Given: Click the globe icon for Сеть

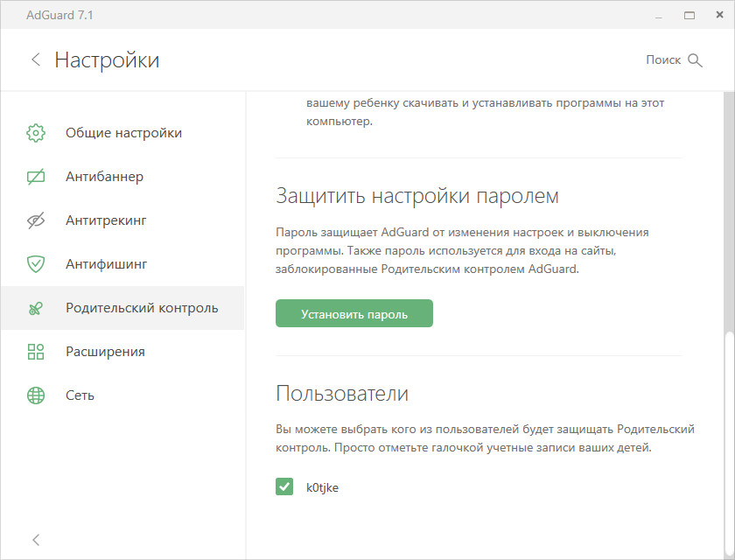Looking at the screenshot, I should pos(36,395).
